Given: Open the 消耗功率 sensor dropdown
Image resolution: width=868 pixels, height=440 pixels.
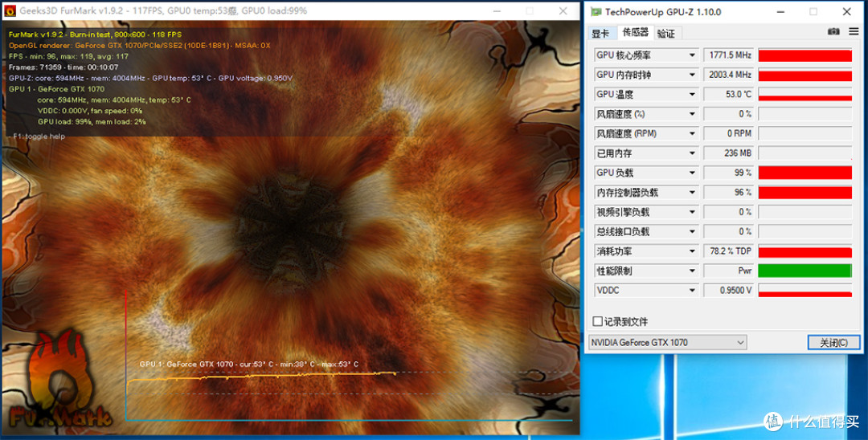Looking at the screenshot, I should (692, 251).
